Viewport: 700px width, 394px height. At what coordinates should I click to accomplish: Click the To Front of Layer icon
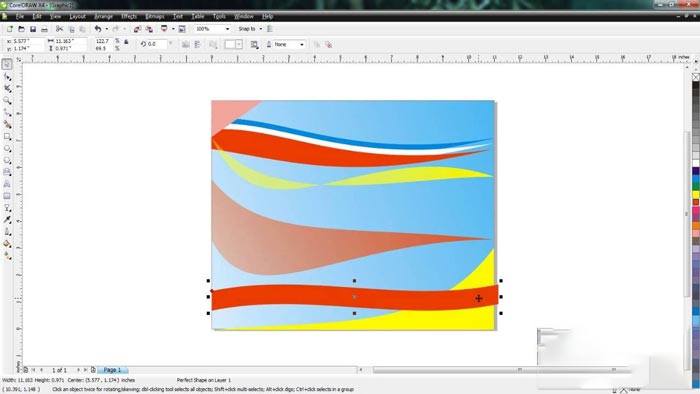coord(317,45)
